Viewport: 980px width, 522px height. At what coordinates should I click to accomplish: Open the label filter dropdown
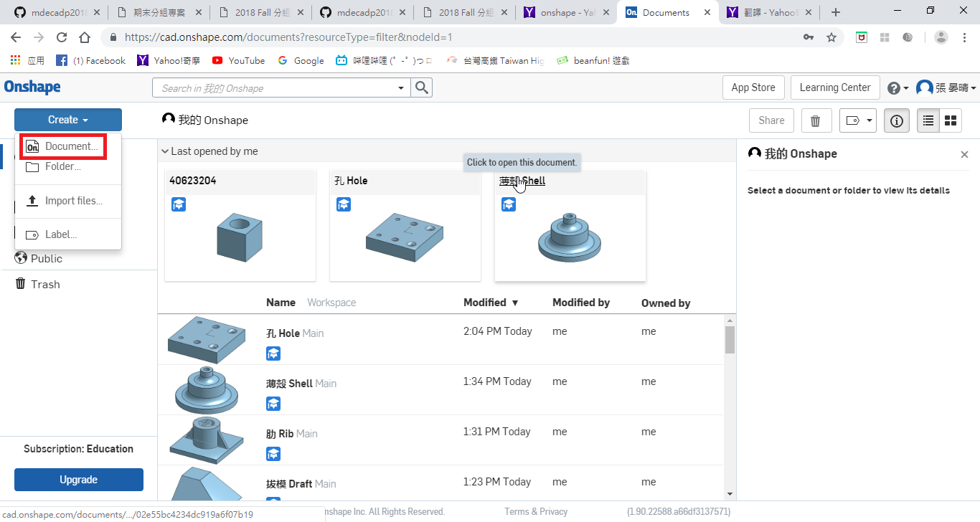tap(859, 120)
